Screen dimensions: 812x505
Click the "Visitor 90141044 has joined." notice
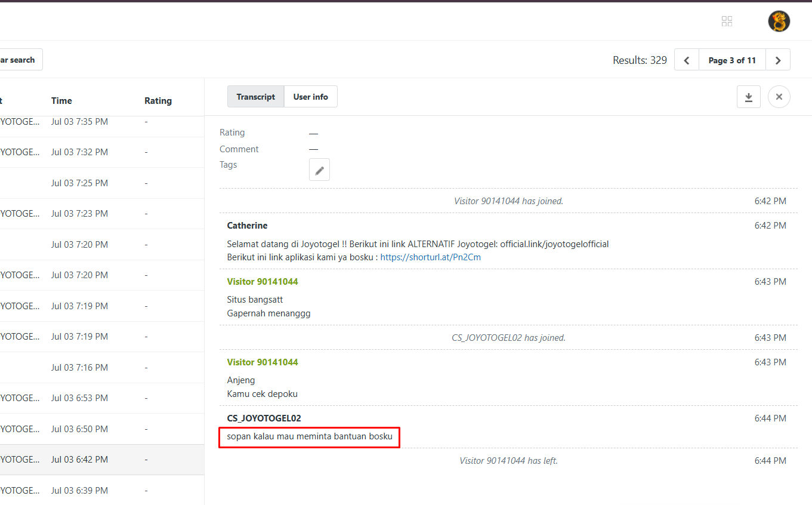pos(508,201)
